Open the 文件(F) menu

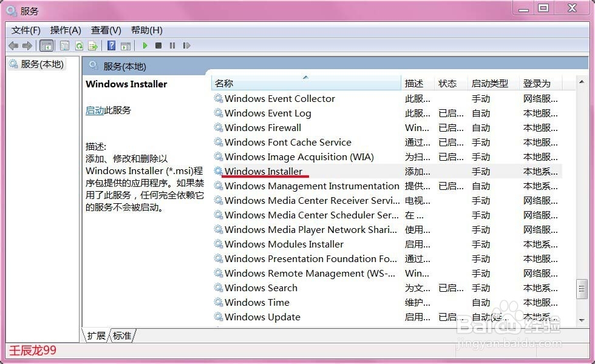[x=25, y=30]
